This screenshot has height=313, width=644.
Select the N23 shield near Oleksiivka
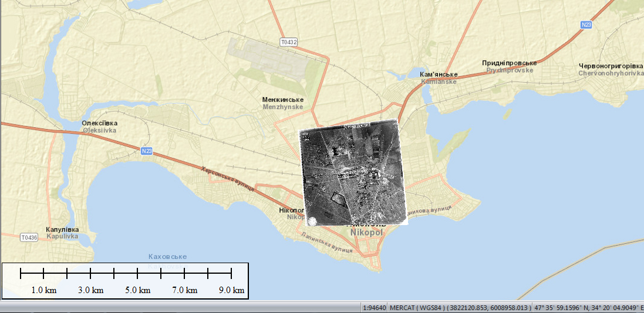pyautogui.click(x=147, y=151)
